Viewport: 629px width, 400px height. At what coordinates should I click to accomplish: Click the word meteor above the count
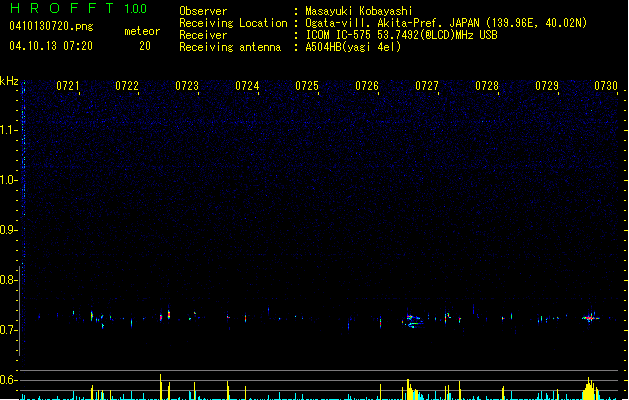[x=142, y=31]
